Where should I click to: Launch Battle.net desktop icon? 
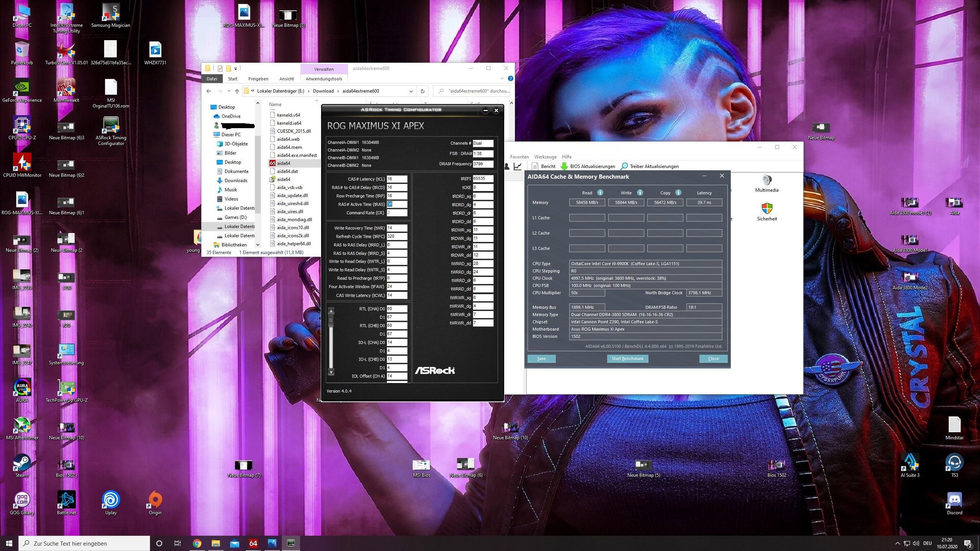click(x=67, y=504)
